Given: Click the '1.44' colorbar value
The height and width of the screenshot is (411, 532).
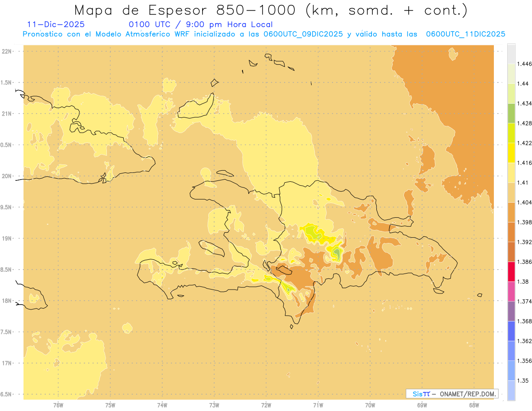Looking at the screenshot, I should coord(524,84).
